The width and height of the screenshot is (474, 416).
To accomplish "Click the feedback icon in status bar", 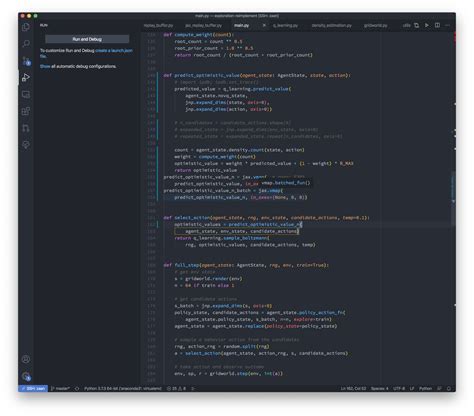I will [x=439, y=389].
